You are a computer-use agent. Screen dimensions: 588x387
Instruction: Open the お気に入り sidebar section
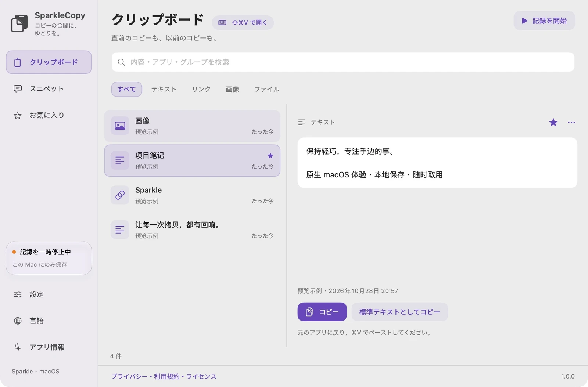[x=49, y=115]
